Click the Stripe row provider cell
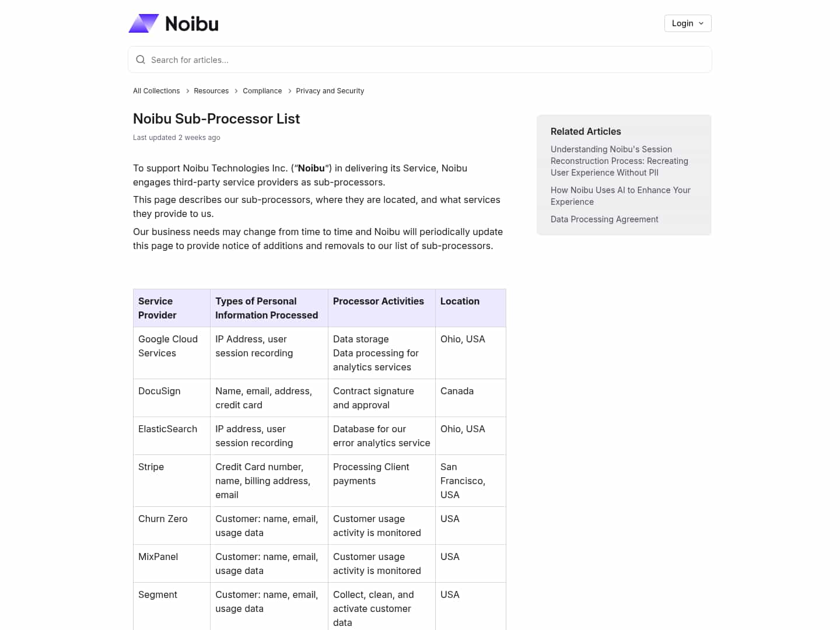Viewport: 840px width, 630px height. coord(151,467)
